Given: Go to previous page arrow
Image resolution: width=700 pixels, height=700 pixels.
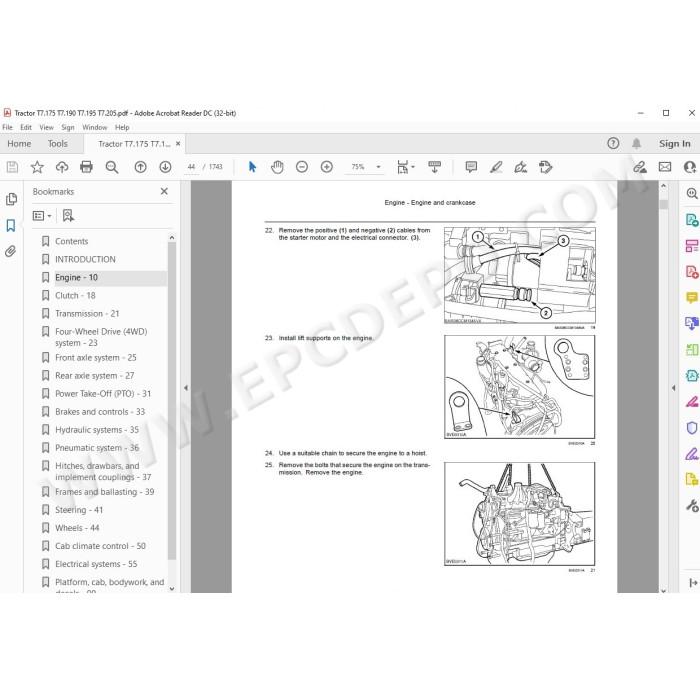Looking at the screenshot, I should (x=140, y=167).
